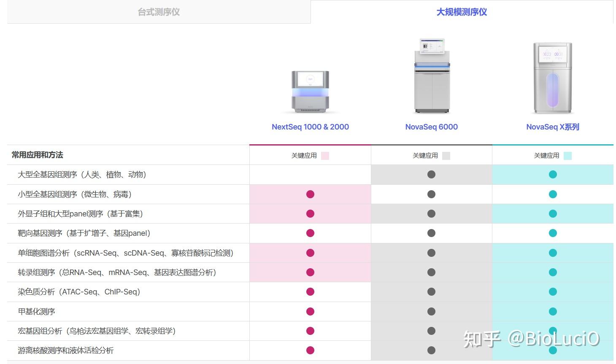This screenshot has height=364, width=616.
Task: Click 关键应用 label under NovaSeq X column
Action: point(546,156)
